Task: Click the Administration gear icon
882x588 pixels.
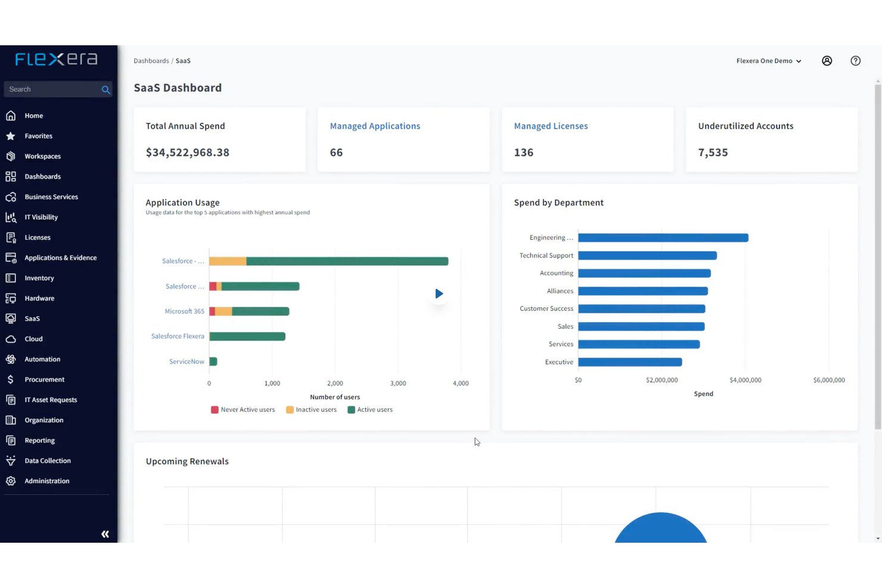Action: click(11, 480)
